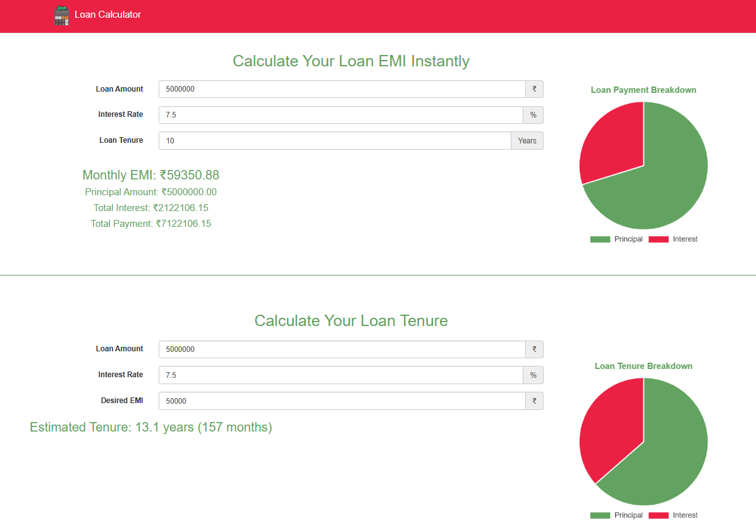The height and width of the screenshot is (532, 756).
Task: Focus Loan Amount field in Tenure calculator
Action: 341,349
